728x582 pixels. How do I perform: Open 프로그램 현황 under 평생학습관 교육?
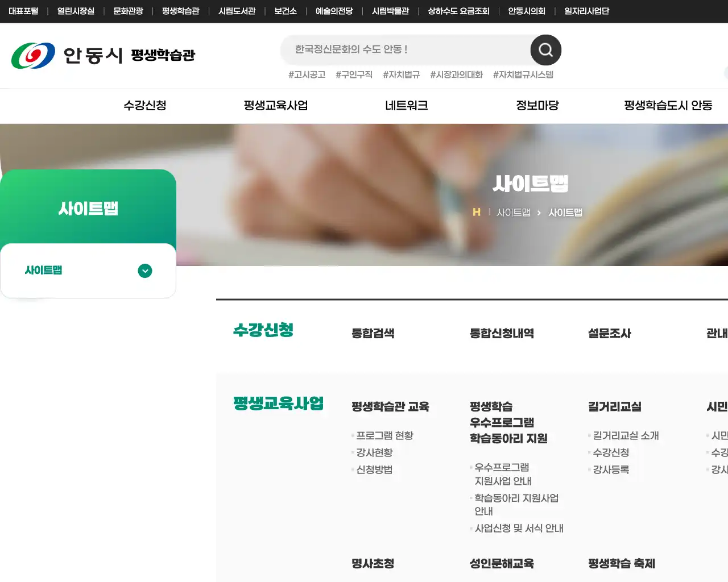click(x=385, y=435)
